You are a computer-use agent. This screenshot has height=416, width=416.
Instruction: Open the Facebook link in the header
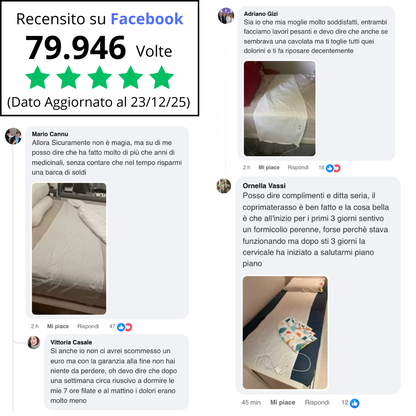pos(147,19)
